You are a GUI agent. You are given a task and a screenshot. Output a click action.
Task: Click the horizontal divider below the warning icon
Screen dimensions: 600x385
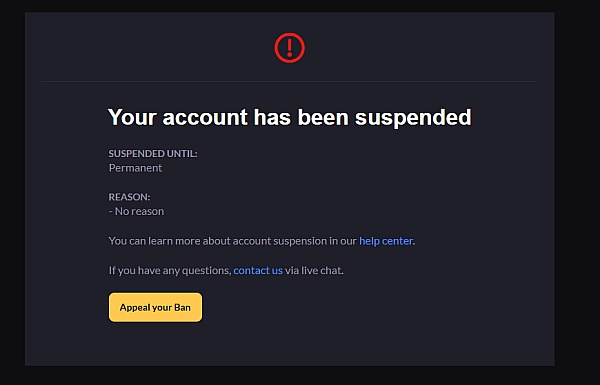pos(290,82)
